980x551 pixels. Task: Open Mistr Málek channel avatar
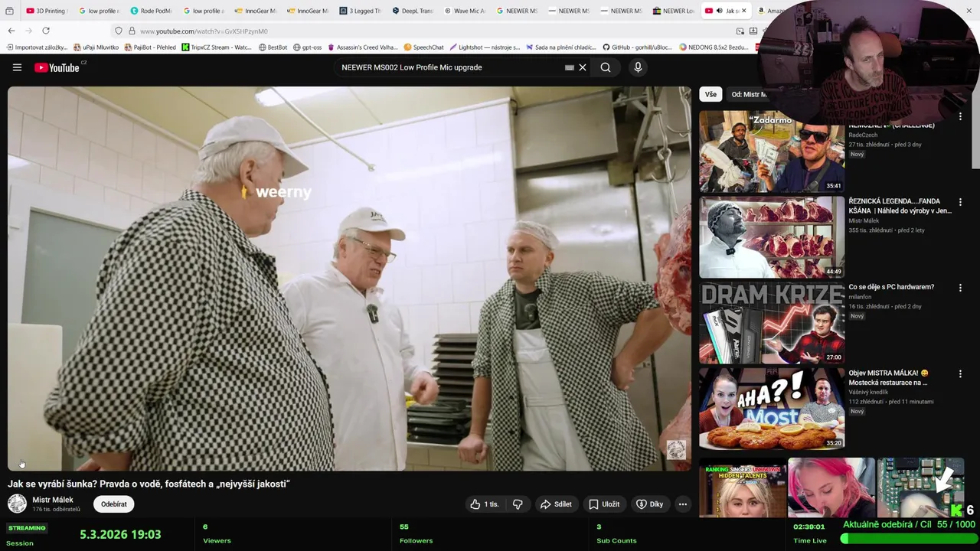coord(17,504)
